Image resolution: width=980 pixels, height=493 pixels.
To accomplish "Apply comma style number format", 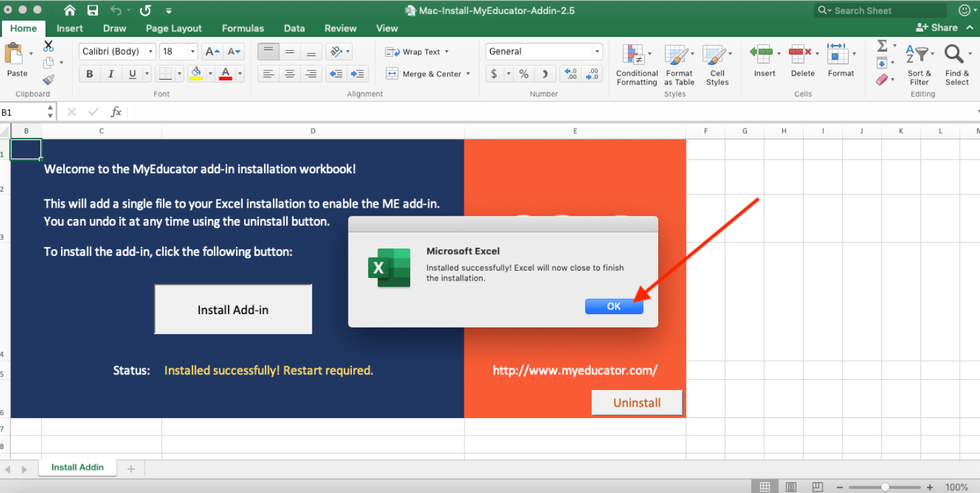I will tap(545, 74).
